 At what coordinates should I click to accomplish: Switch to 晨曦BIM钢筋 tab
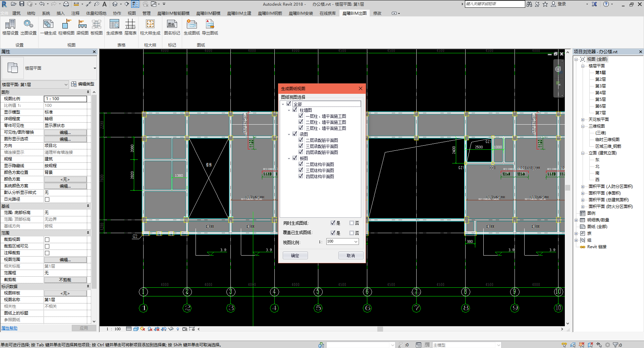270,13
